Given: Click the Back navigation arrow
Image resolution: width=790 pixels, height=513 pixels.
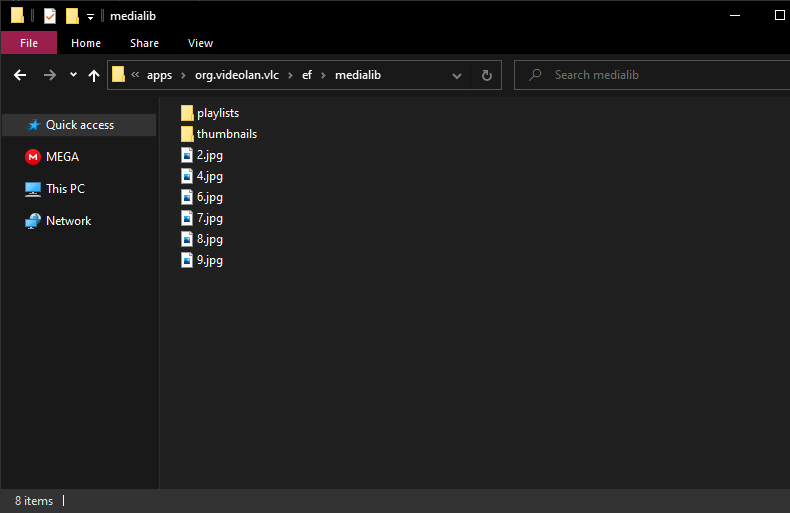Looking at the screenshot, I should 20,75.
